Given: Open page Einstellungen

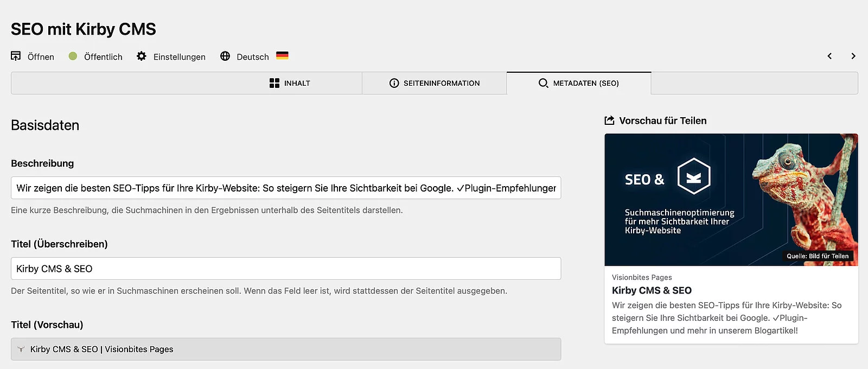Looking at the screenshot, I should tap(171, 56).
